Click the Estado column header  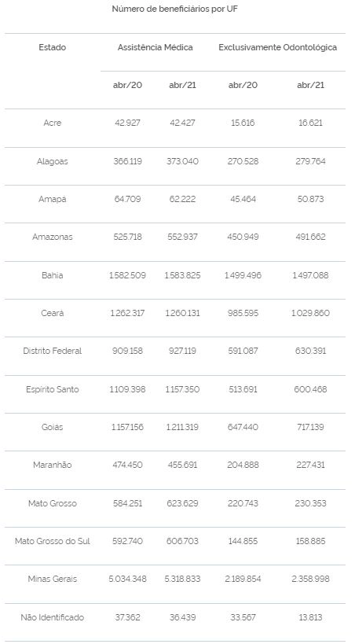pos(52,48)
